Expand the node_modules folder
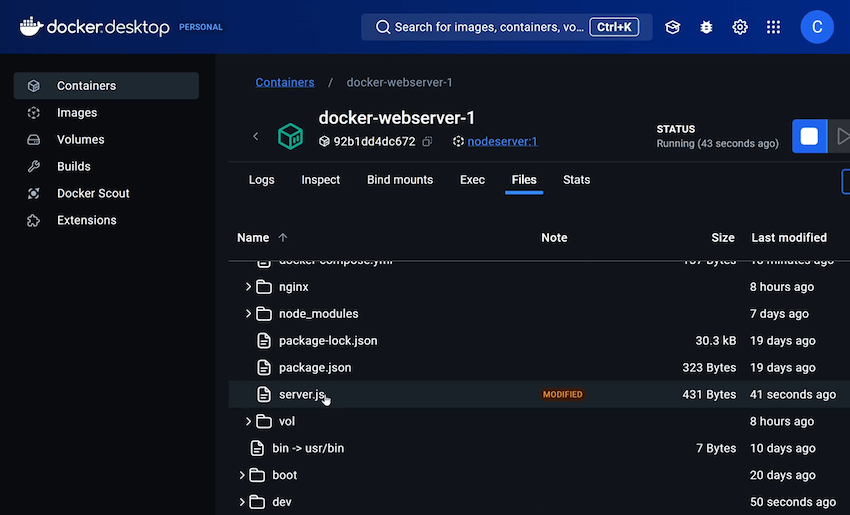 248,314
